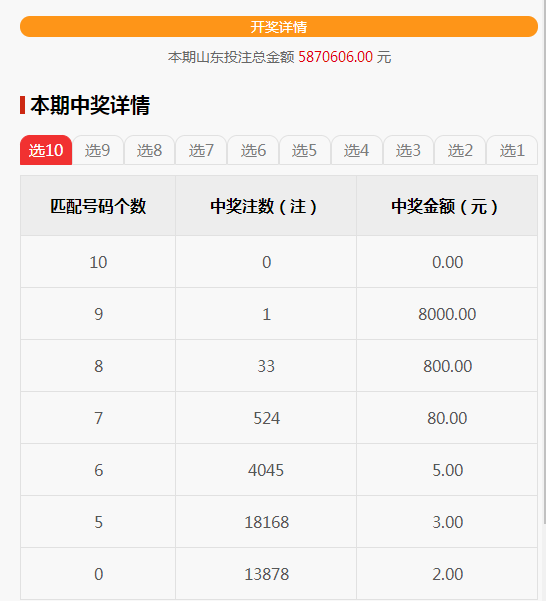Click the prize amount 3.00 cell
The image size is (546, 601).
coord(447,522)
